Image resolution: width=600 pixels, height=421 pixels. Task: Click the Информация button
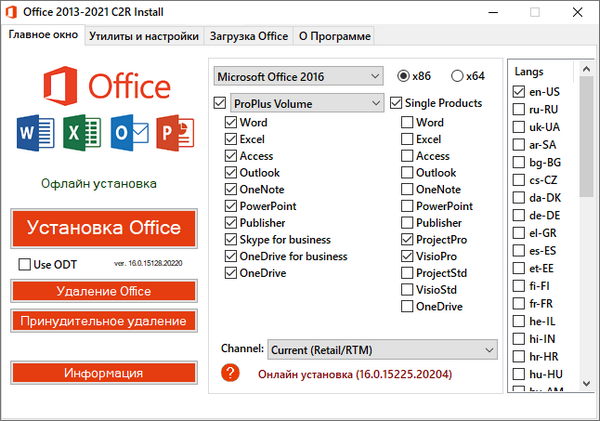(x=104, y=373)
